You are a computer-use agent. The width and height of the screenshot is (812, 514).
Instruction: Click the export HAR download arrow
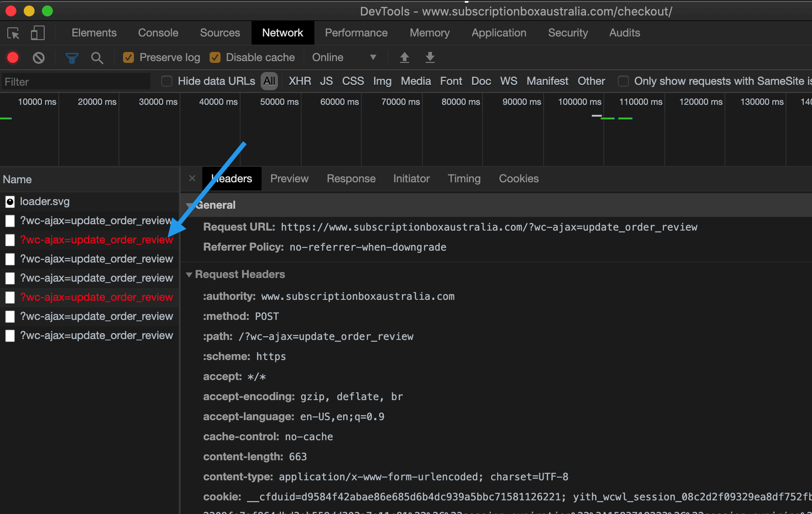(430, 57)
